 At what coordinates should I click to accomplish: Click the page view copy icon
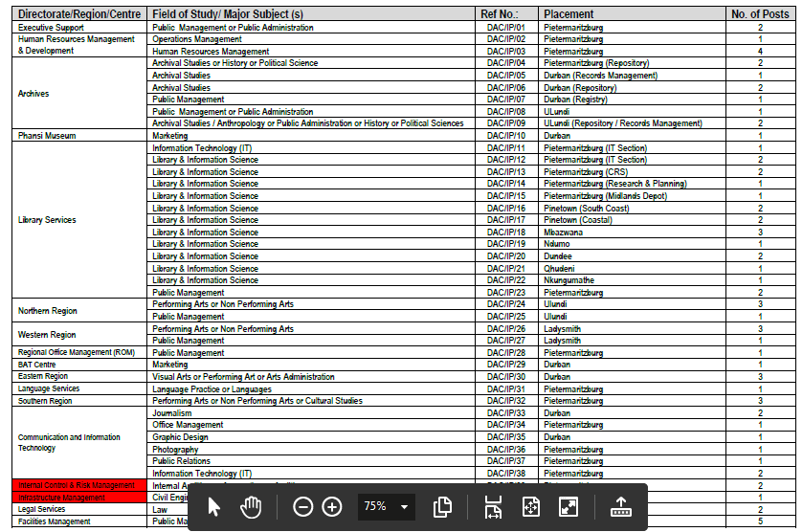442,506
